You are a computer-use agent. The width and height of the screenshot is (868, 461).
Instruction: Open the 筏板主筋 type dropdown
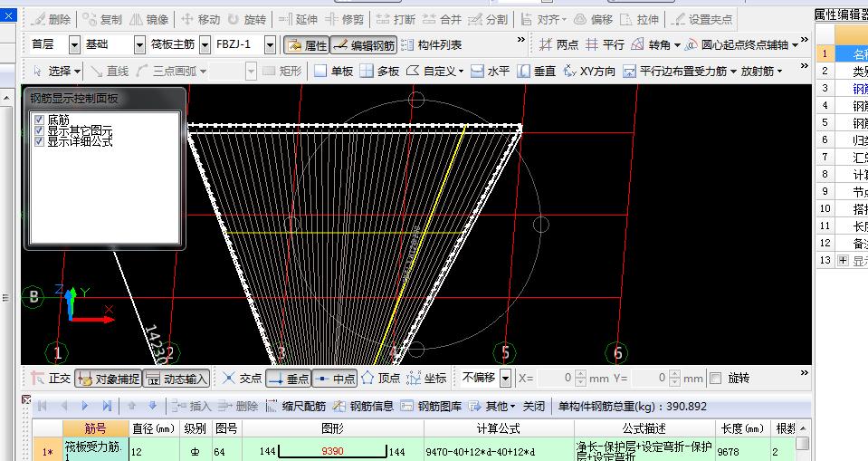point(205,45)
